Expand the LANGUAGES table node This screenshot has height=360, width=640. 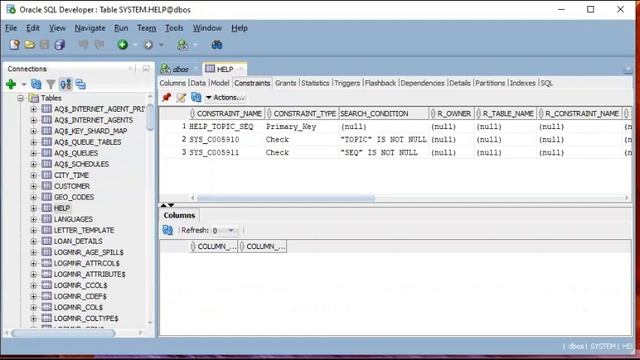click(x=33, y=219)
